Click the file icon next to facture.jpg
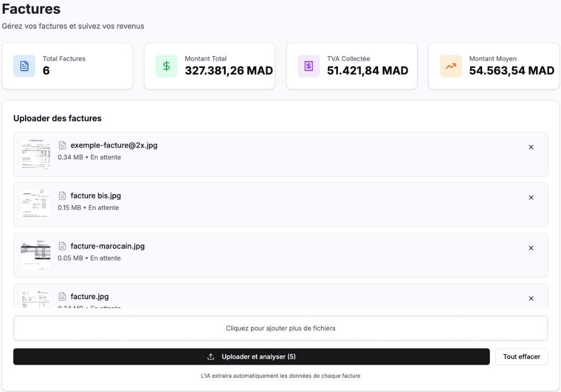Screen dimensions: 561x392 pyautogui.click(x=62, y=297)
